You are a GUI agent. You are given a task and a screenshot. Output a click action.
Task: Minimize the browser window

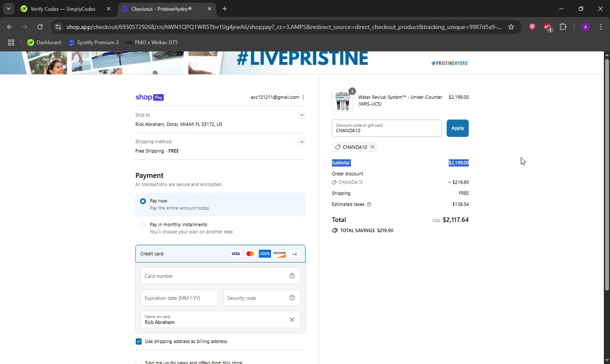click(x=562, y=9)
